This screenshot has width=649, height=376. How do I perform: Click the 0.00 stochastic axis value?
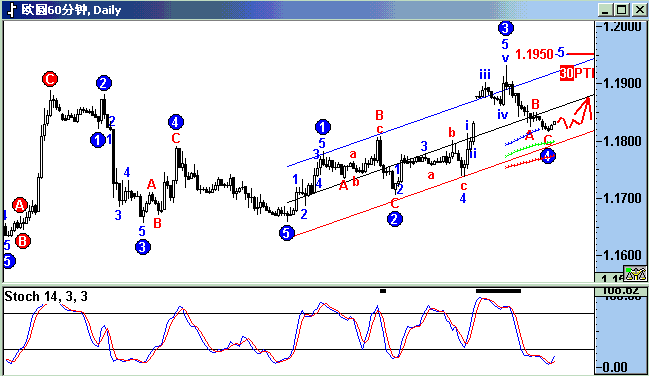(x=614, y=367)
